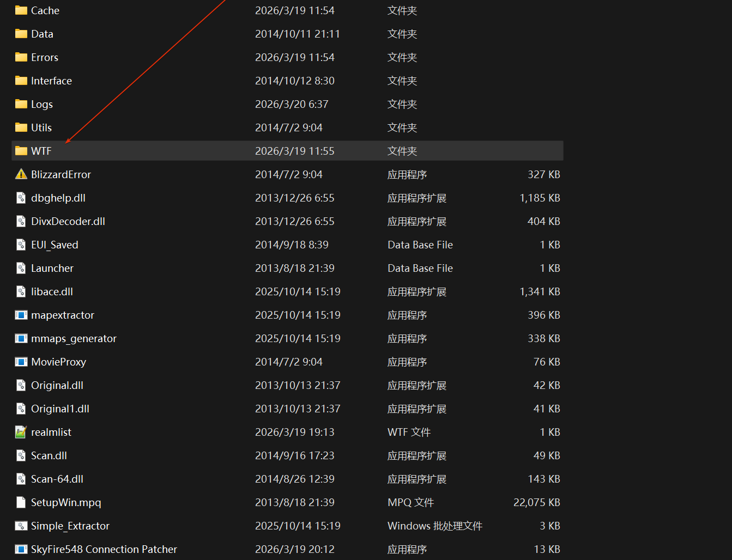Select the SetupWin.mpq blank file icon
Screen dimensions: 732x560
[x=21, y=502]
